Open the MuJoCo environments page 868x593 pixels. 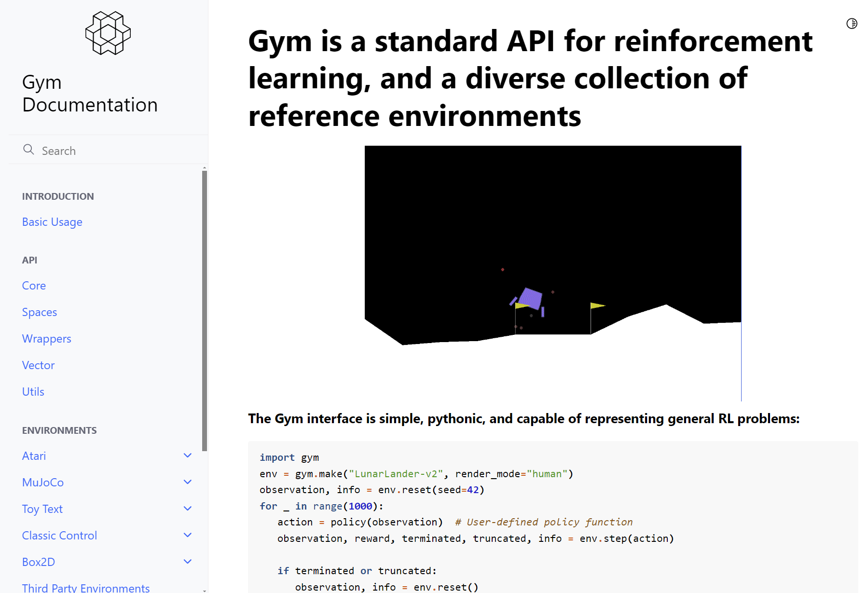pyautogui.click(x=43, y=483)
